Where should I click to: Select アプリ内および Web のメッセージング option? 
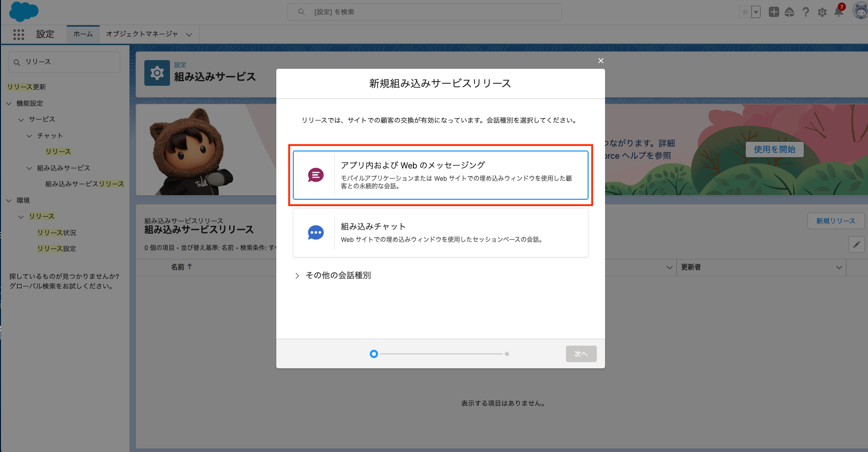[440, 175]
